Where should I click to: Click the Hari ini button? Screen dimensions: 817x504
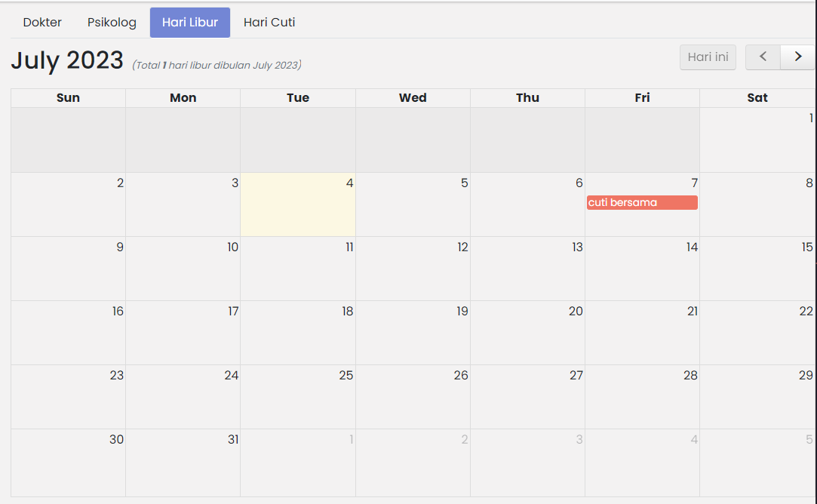[708, 57]
